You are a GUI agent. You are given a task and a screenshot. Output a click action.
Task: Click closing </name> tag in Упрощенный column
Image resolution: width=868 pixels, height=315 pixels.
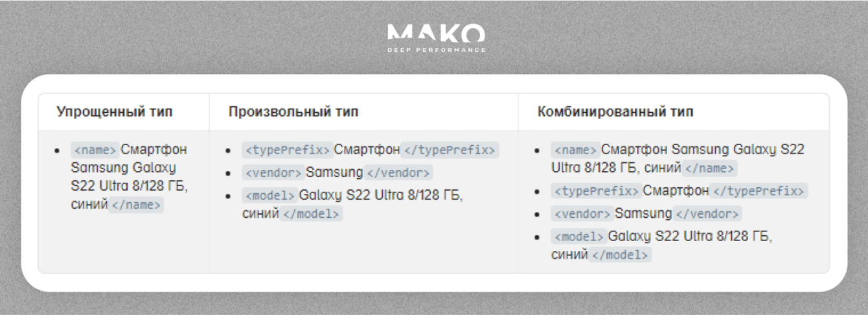pos(136,205)
